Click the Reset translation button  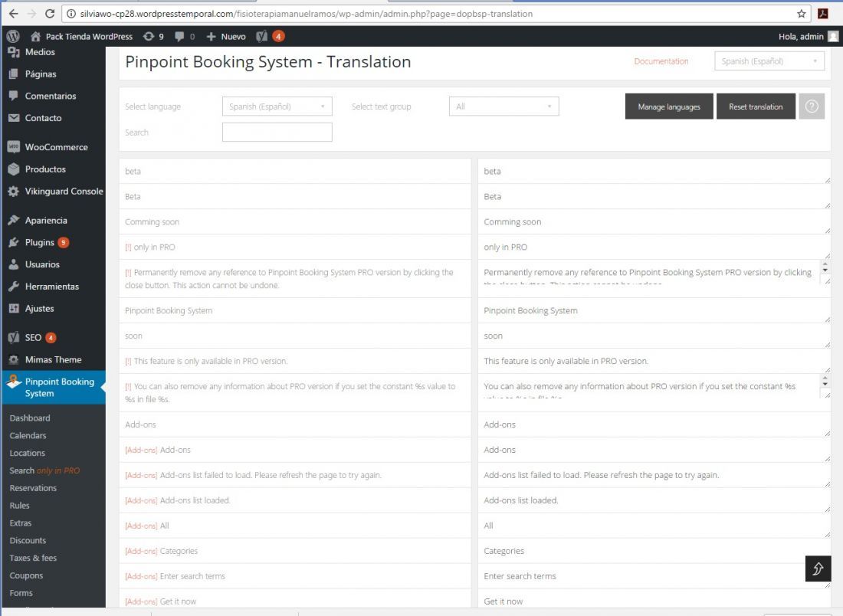(x=756, y=106)
